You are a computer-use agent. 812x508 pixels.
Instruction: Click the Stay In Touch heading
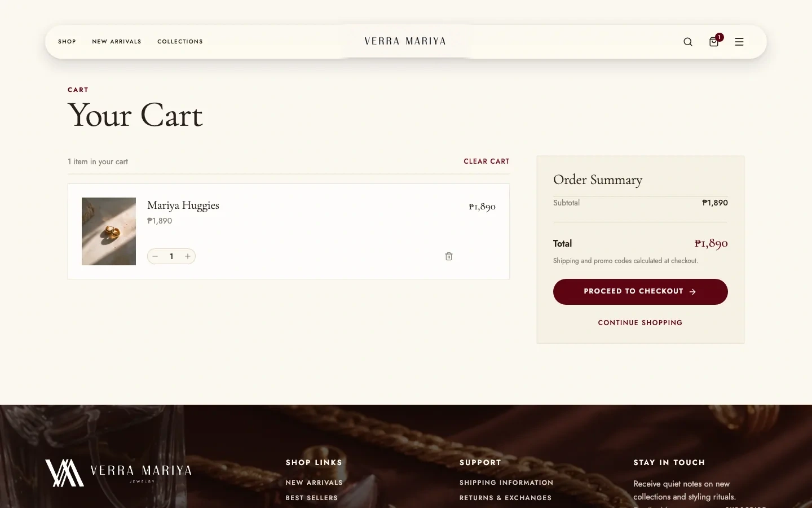(x=669, y=462)
